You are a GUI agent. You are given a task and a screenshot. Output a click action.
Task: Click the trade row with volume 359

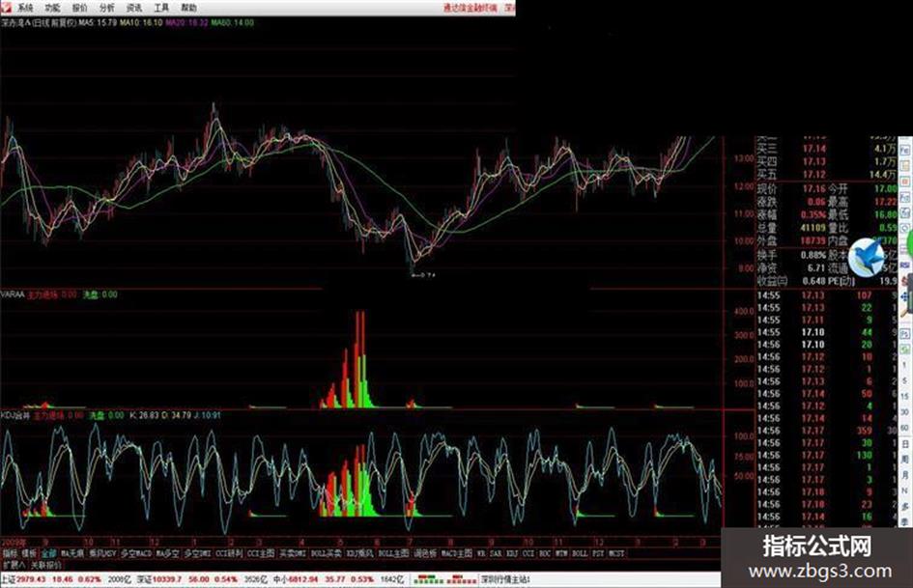click(x=827, y=431)
